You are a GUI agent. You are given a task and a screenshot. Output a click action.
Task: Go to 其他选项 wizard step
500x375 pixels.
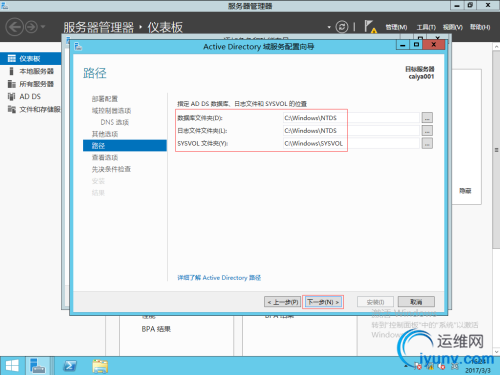pyautogui.click(x=105, y=134)
